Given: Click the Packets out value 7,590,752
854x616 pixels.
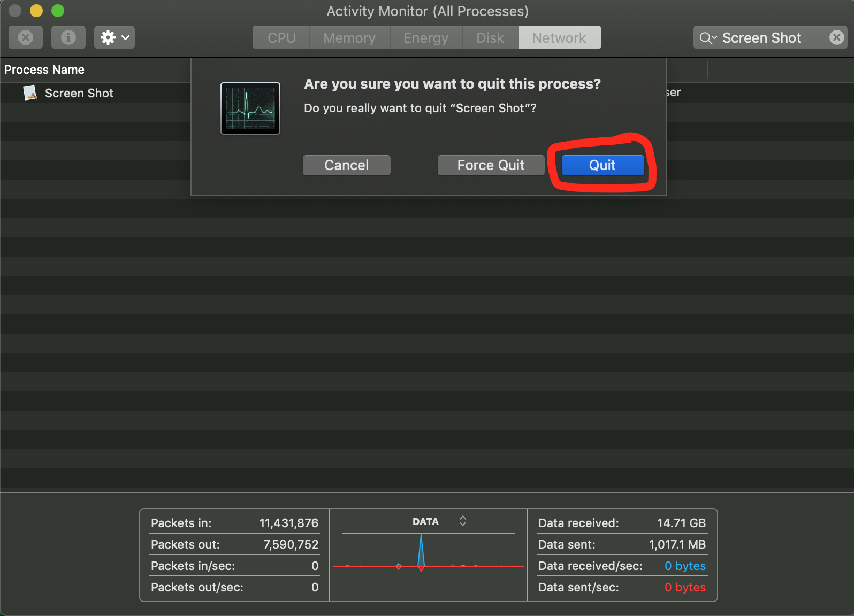Looking at the screenshot, I should (291, 544).
